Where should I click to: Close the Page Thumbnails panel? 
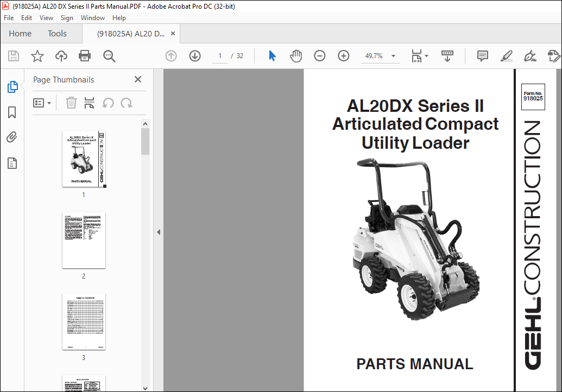point(137,79)
